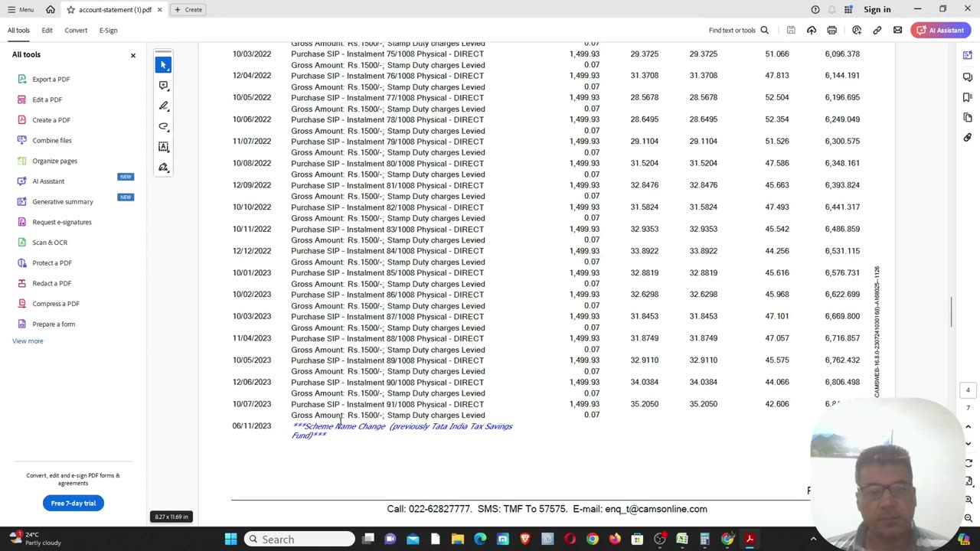Click Free 7-day trial button
Screen dimensions: 980x551
point(73,503)
